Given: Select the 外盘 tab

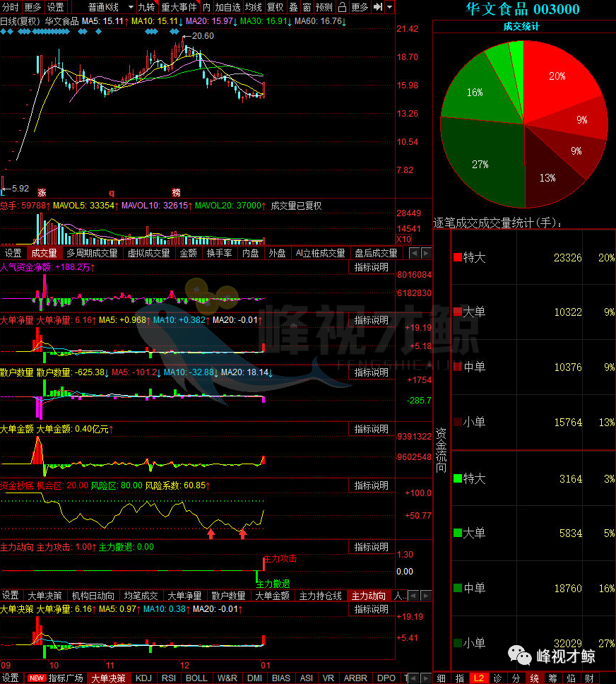Looking at the screenshot, I should coord(277,253).
